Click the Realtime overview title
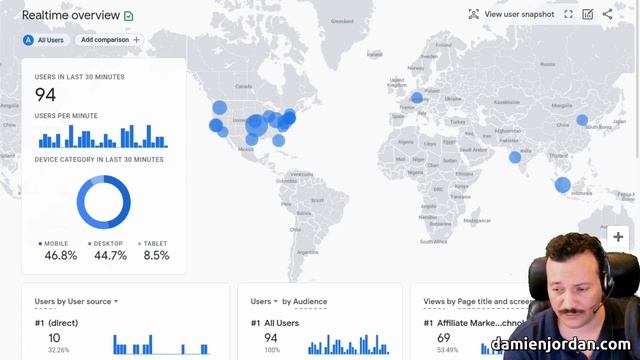 click(x=71, y=16)
